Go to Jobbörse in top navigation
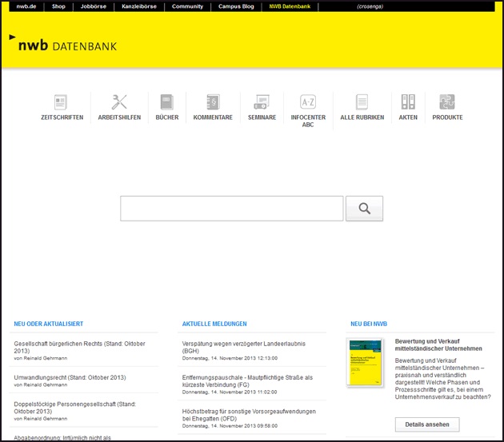504x442 pixels. 93,6
